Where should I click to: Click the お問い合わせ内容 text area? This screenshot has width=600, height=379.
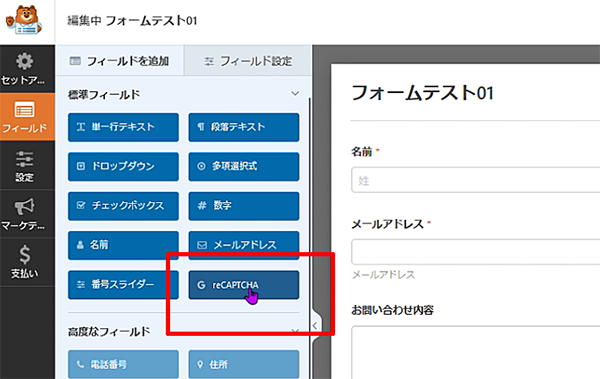(x=476, y=353)
